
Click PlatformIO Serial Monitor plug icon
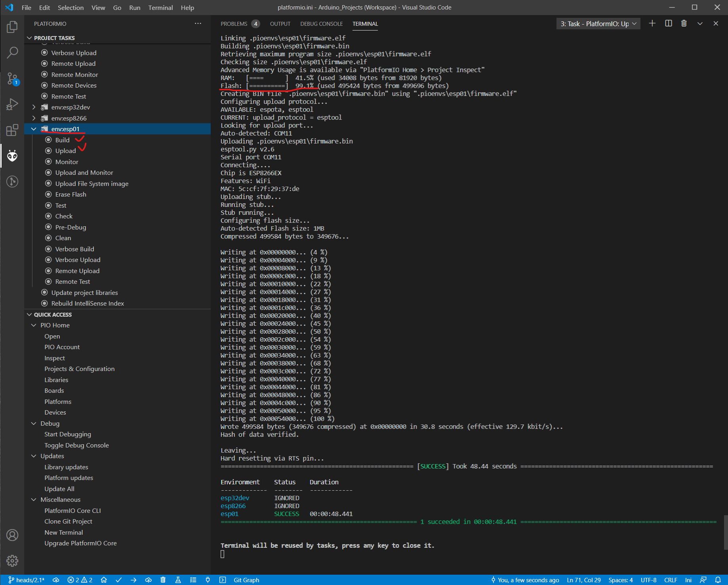(x=208, y=580)
